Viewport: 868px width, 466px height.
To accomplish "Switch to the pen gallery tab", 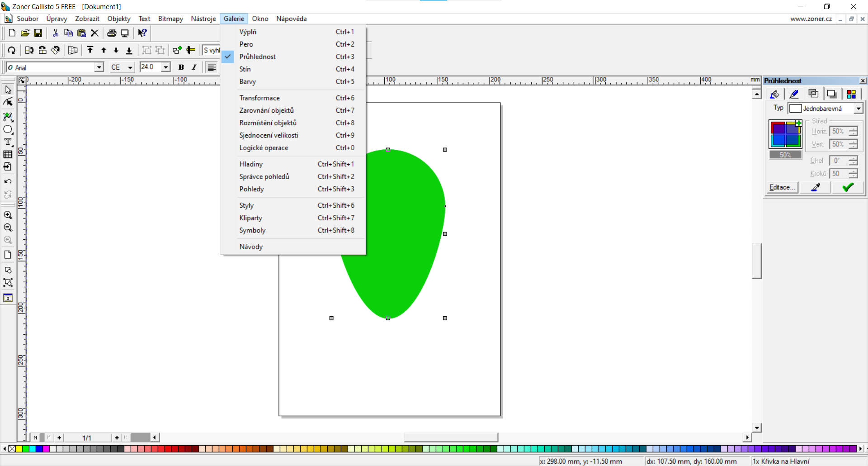I will [794, 94].
